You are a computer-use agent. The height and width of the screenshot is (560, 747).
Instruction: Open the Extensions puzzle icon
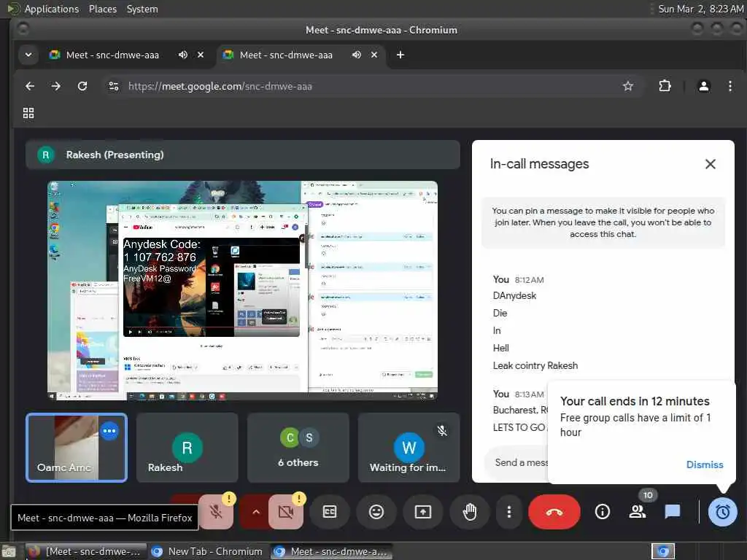point(665,86)
